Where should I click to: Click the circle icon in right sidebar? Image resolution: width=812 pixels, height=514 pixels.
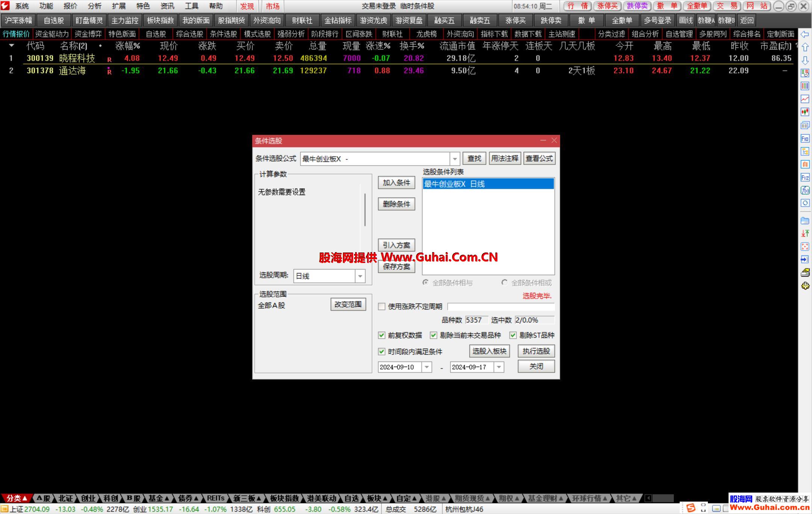(x=805, y=203)
